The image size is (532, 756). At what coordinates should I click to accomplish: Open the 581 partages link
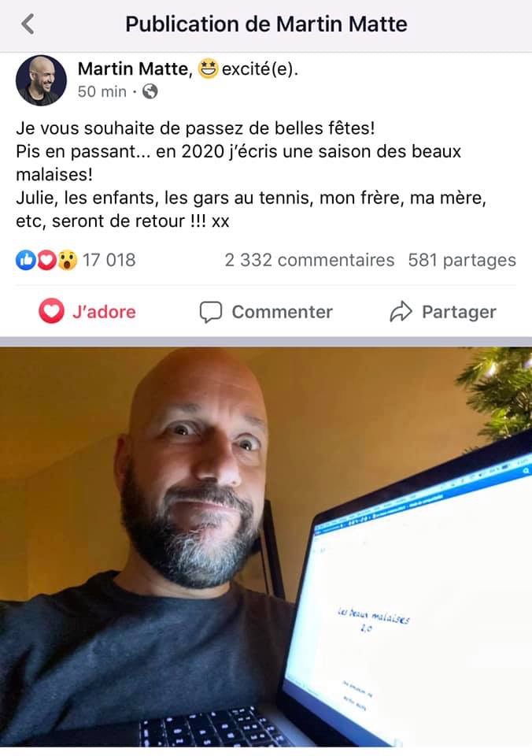pyautogui.click(x=462, y=260)
